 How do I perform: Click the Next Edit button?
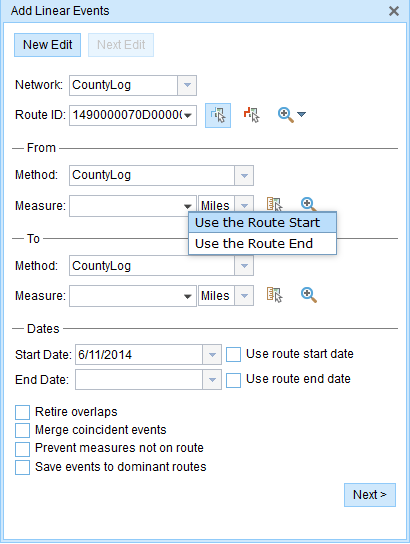121,45
